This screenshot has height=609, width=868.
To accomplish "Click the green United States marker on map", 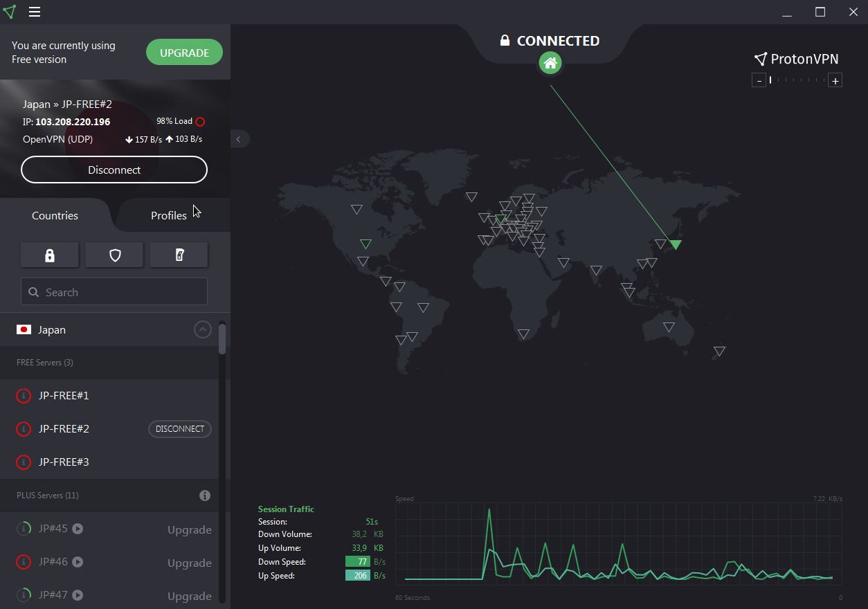I will click(x=365, y=244).
